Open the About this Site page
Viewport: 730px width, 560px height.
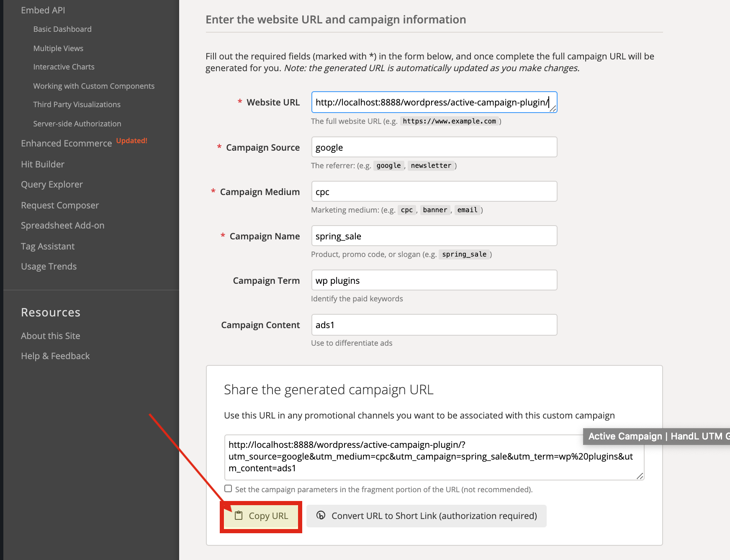click(x=50, y=336)
